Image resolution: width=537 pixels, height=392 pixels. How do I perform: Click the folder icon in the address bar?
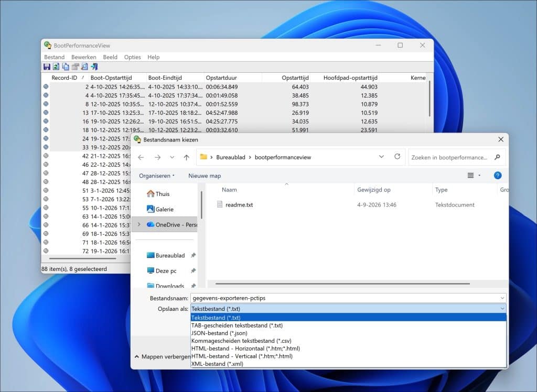[203, 157]
